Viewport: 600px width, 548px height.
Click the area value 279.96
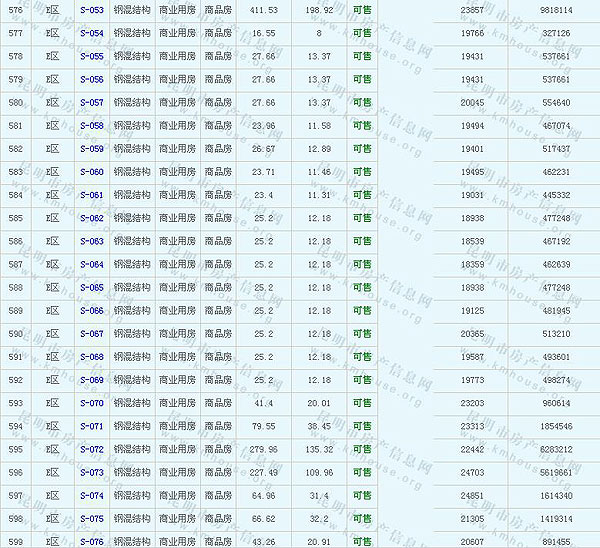264,449
